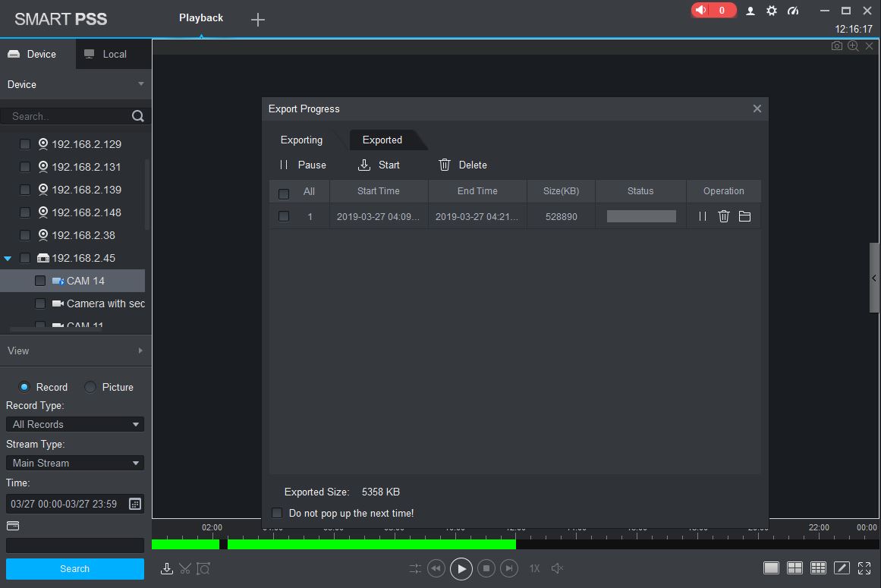
Task: Select the scissors clip tool
Action: (185, 568)
